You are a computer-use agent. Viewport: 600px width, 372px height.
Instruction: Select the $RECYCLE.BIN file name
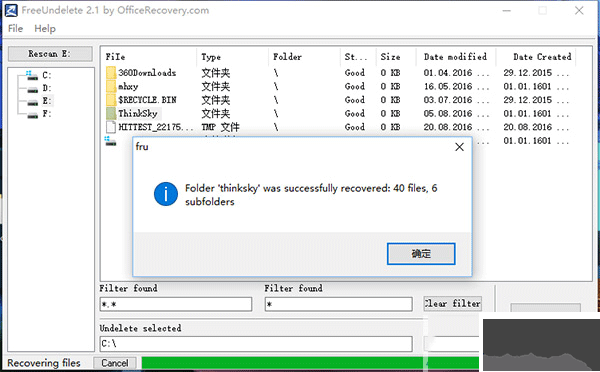[147, 100]
